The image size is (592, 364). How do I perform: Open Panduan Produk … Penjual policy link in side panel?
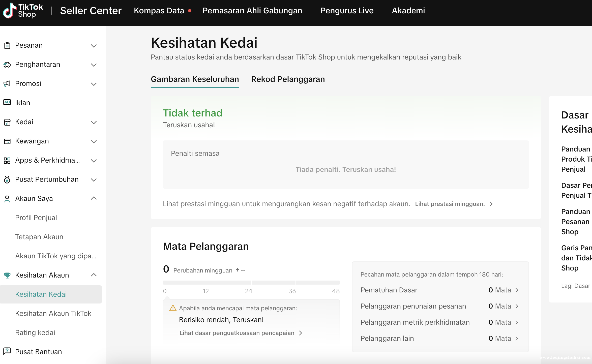pos(576,159)
